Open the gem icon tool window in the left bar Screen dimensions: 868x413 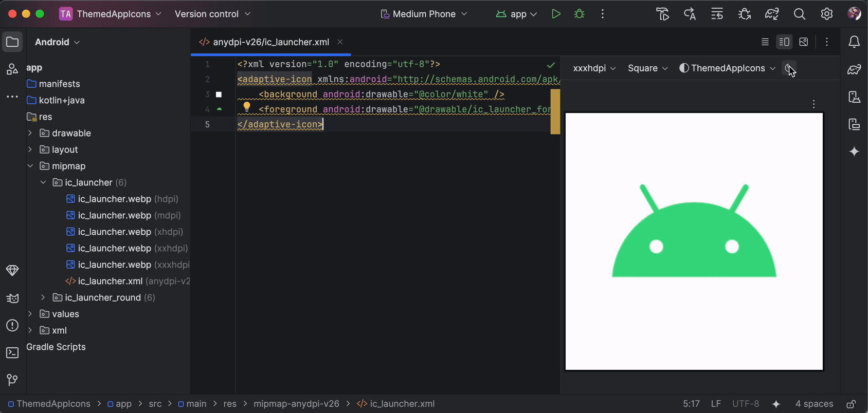pos(12,270)
